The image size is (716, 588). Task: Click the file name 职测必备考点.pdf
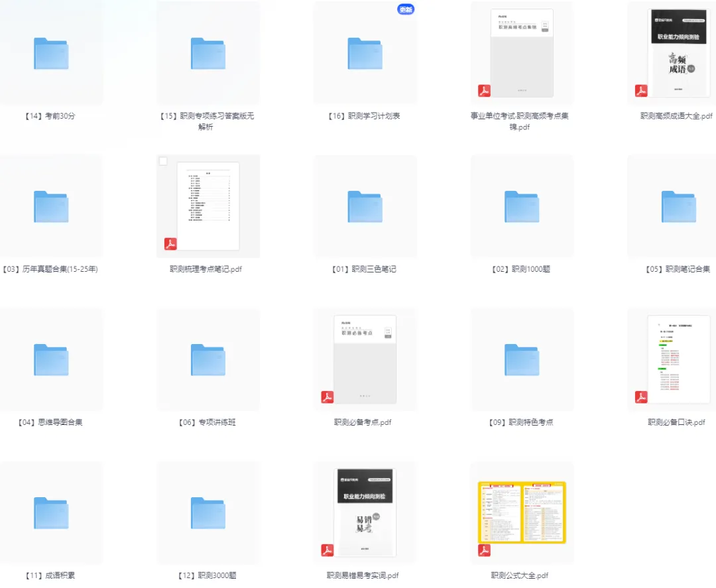[363, 422]
